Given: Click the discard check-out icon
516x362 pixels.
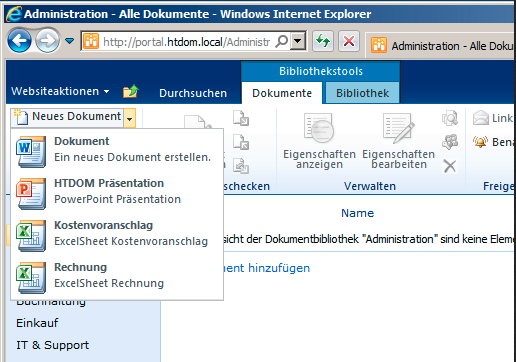Looking at the screenshot, I should [241, 166].
